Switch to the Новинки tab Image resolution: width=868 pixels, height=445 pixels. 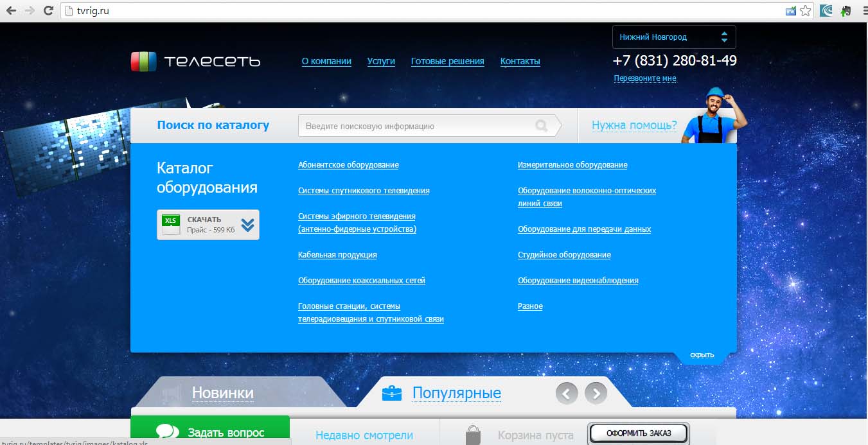[223, 393]
